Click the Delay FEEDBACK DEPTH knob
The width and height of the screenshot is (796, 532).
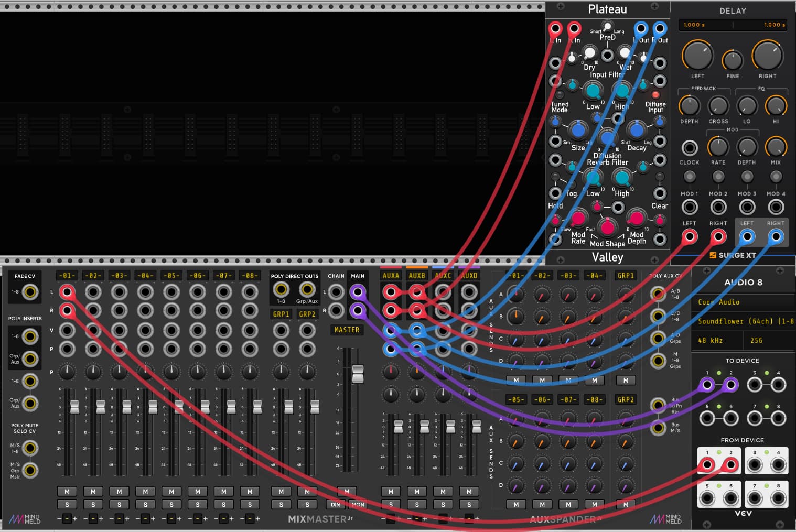click(689, 106)
